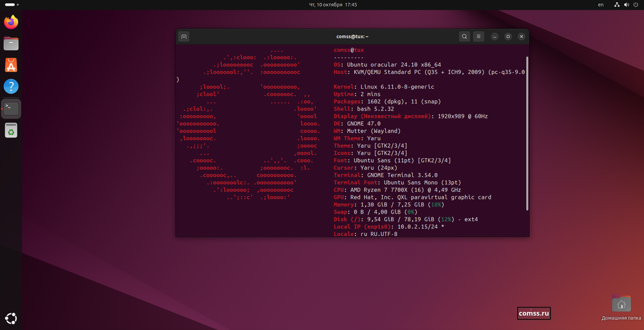Maximize the terminal window
This screenshot has height=330, width=644.
point(508,37)
